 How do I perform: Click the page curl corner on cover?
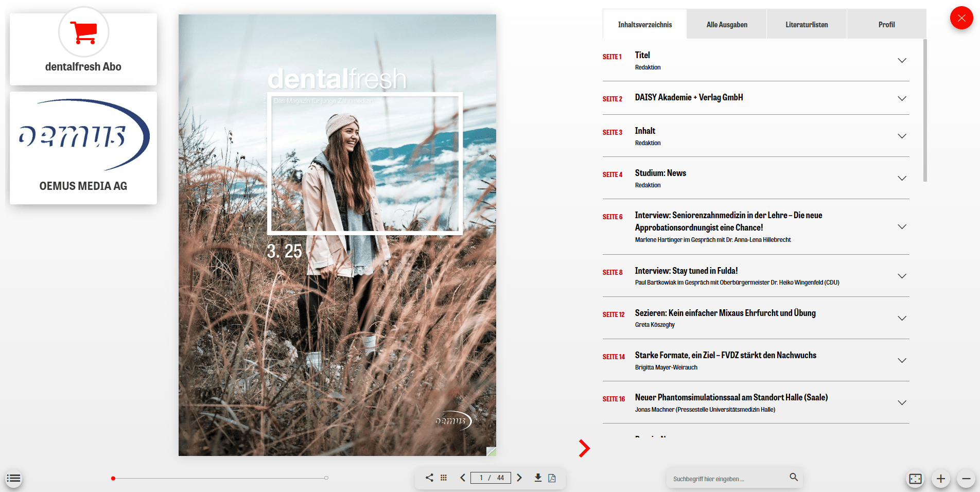(492, 451)
